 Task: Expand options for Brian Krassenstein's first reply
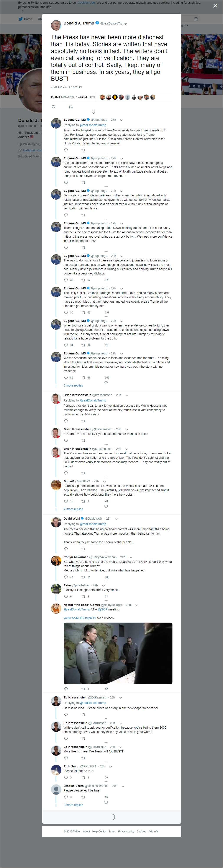tap(127, 395)
